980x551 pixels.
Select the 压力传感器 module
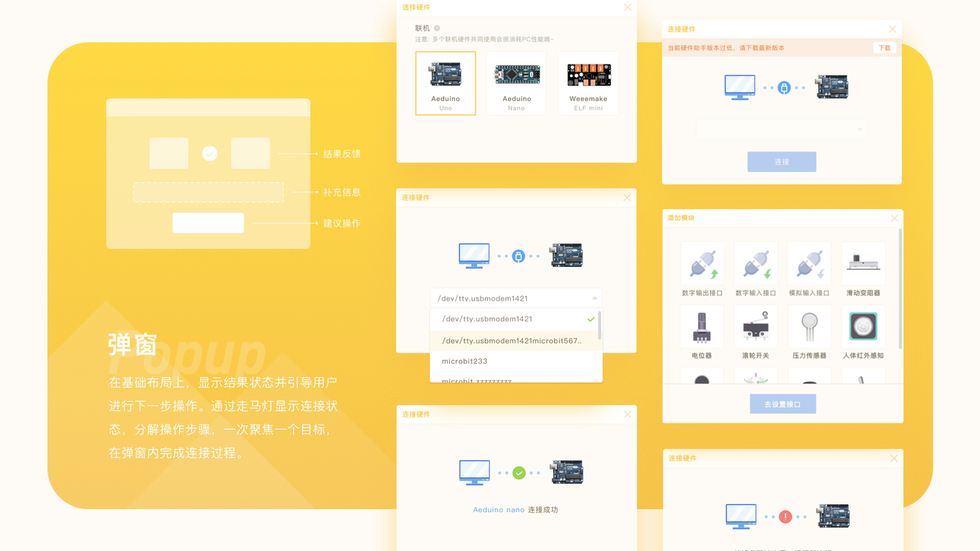(809, 332)
